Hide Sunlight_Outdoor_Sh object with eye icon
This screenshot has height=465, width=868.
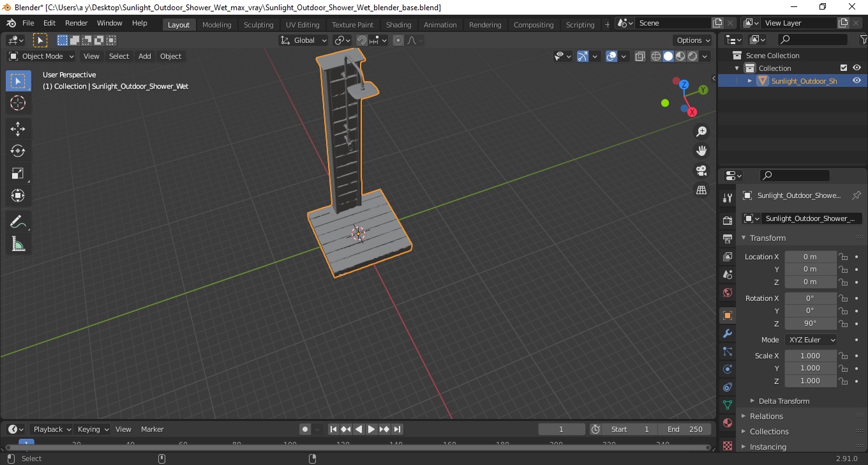coord(857,80)
